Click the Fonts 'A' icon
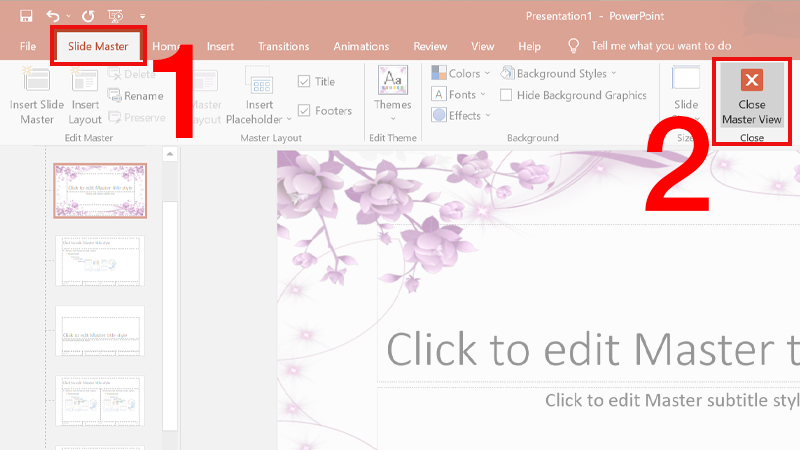This screenshot has height=450, width=800. [439, 94]
